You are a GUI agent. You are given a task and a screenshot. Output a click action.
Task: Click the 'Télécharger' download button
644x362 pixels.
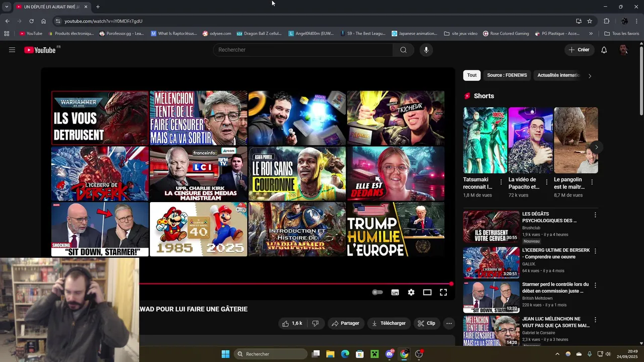coord(388,323)
